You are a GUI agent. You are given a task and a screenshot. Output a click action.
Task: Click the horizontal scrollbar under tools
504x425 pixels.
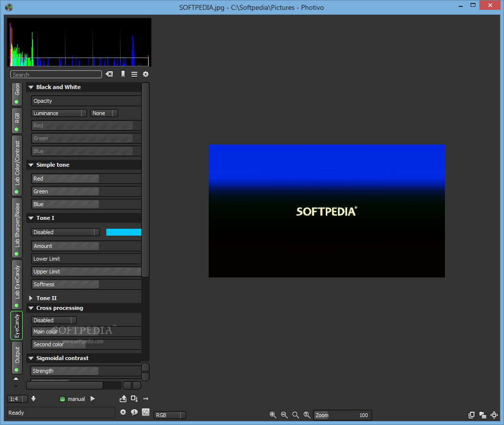pos(64,385)
